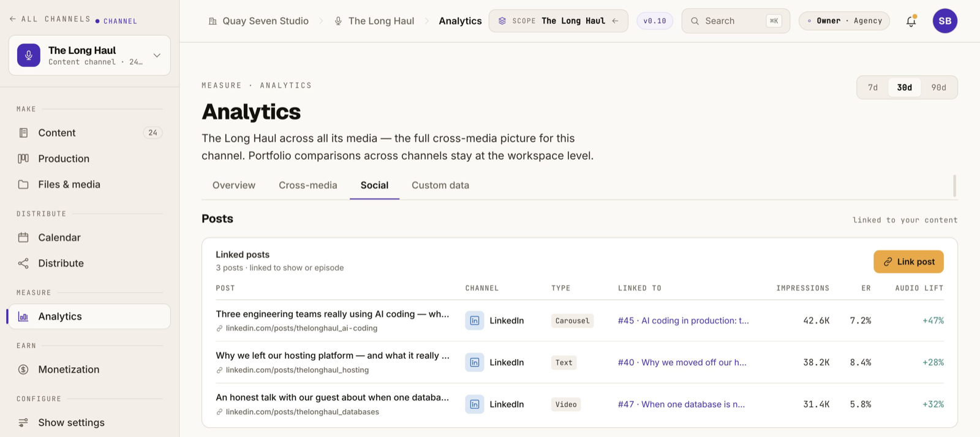Focus the Search field
The height and width of the screenshot is (437, 980).
pos(736,21)
